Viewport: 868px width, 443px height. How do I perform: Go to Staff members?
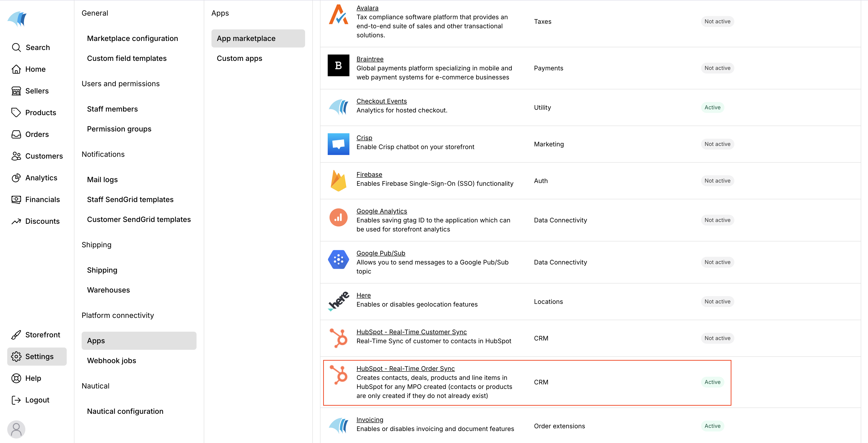[x=112, y=109]
